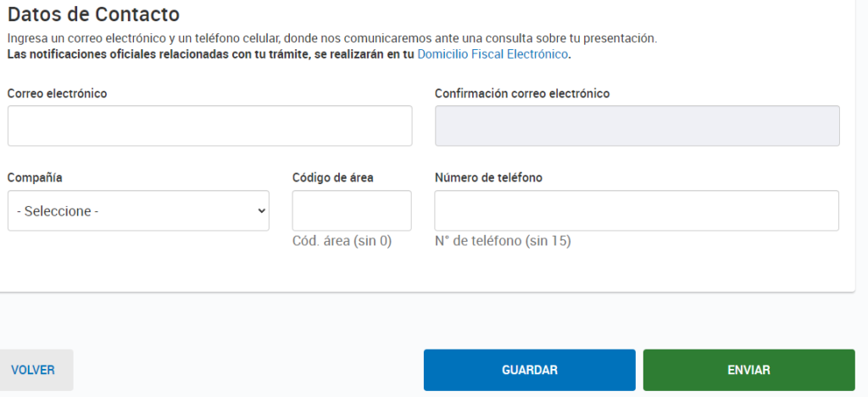Open the Domicilio Fiscal Electrónico link
The width and height of the screenshot is (868, 397).
pos(492,54)
